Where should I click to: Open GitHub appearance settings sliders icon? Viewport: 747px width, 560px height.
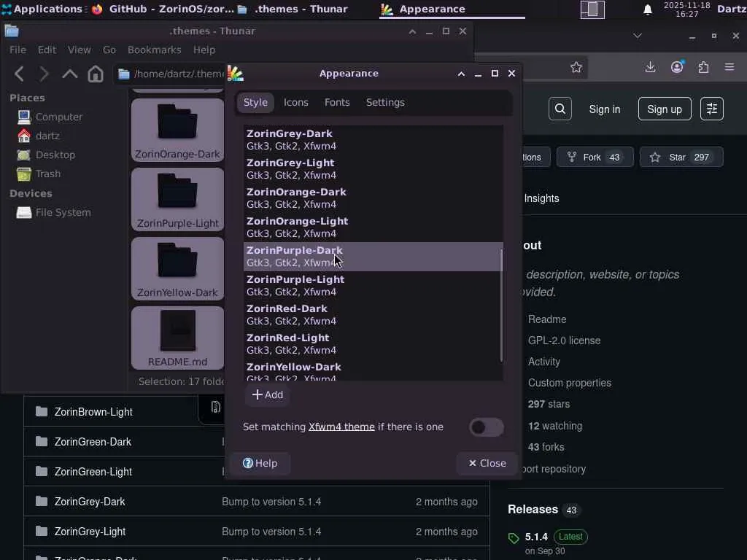pyautogui.click(x=712, y=109)
